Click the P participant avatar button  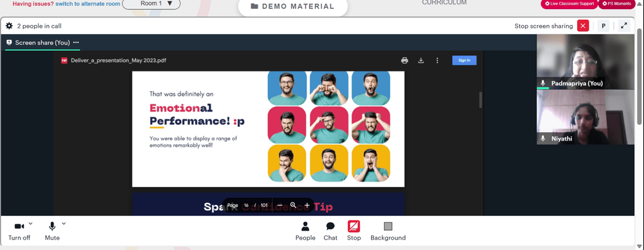(x=603, y=26)
